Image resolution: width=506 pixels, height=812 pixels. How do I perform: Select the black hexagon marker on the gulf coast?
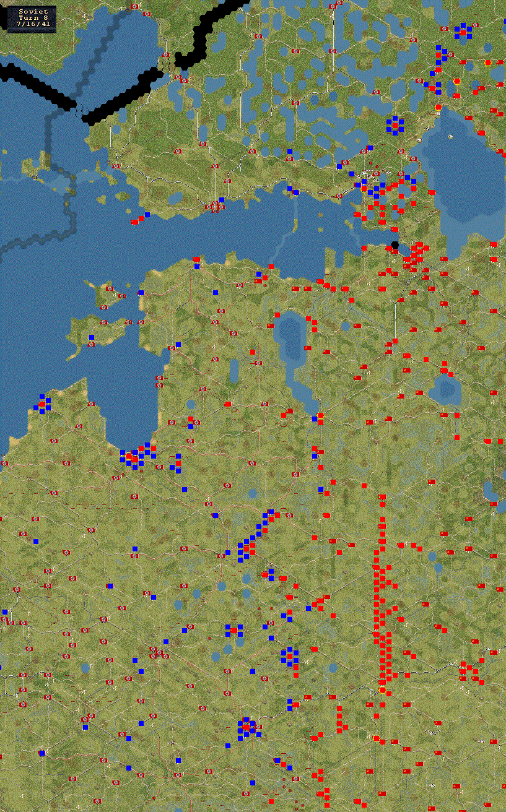coord(395,245)
